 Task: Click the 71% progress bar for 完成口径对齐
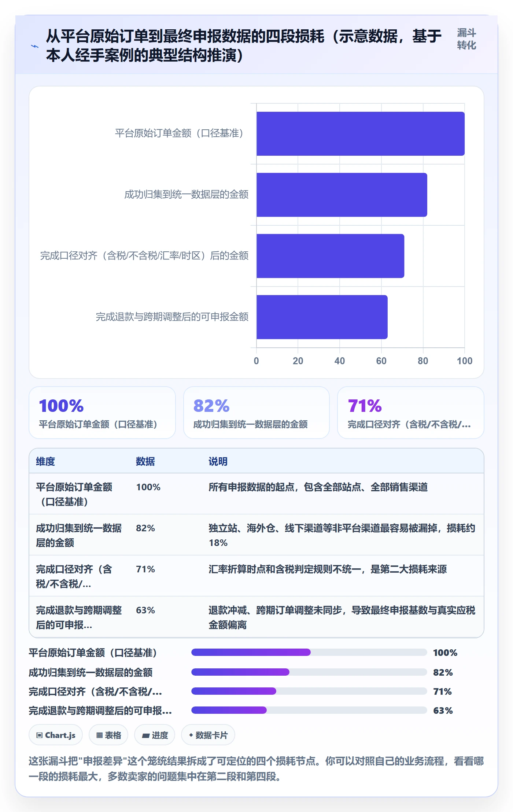pyautogui.click(x=309, y=691)
